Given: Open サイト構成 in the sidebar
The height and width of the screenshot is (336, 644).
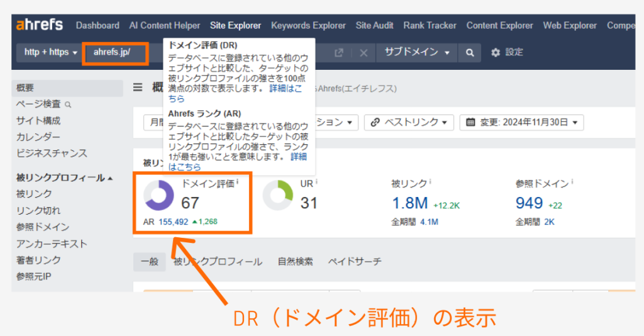Looking at the screenshot, I should coord(38,121).
